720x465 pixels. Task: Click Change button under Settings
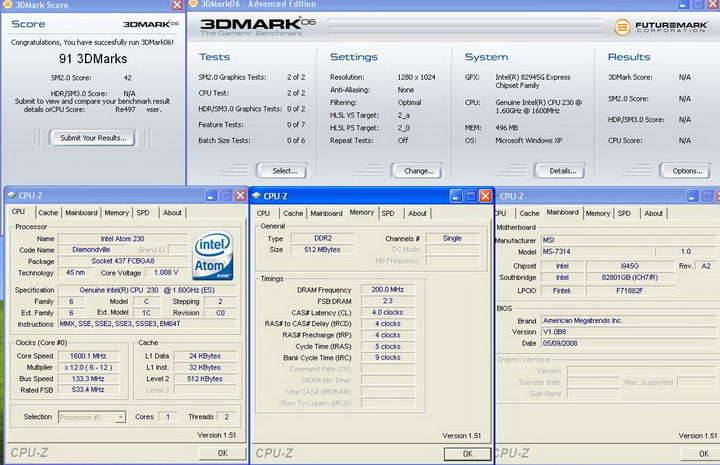tap(417, 171)
